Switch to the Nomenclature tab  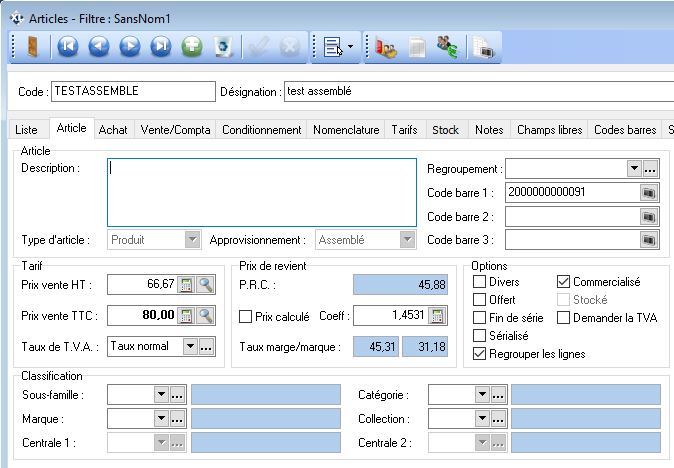coord(346,130)
